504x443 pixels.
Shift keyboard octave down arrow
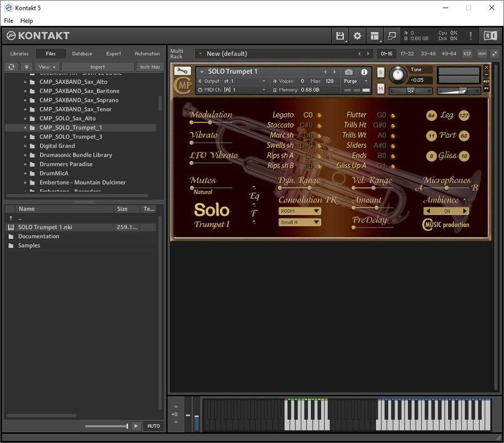(x=176, y=422)
